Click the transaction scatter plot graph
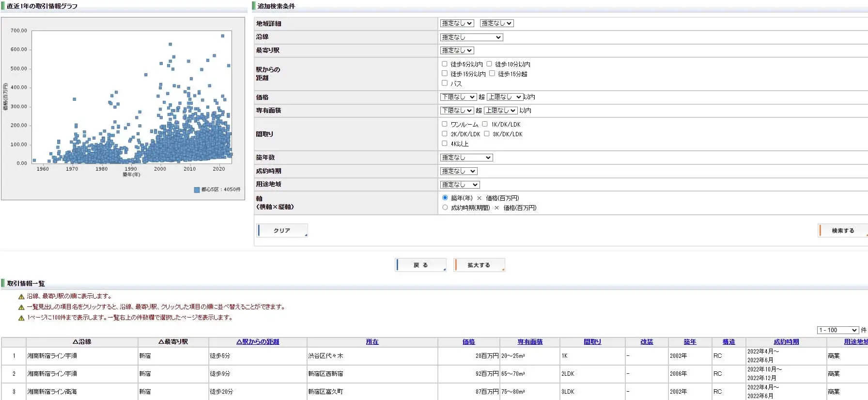The height and width of the screenshot is (400, 868). click(x=132, y=97)
